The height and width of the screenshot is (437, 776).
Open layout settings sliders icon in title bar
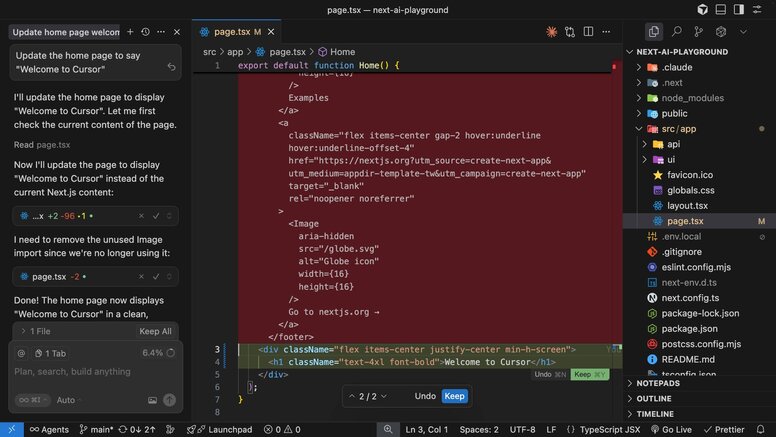[757, 9]
